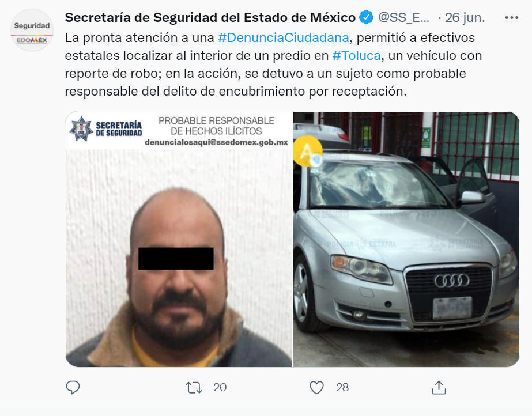Open the #DenunciaCiudadana hashtag link
532x416 pixels.
pyautogui.click(x=284, y=37)
